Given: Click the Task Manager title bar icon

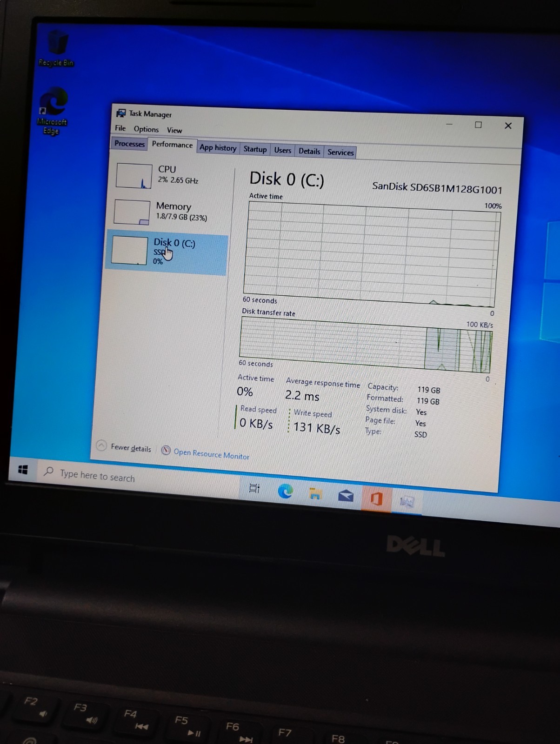Looking at the screenshot, I should coord(121,113).
